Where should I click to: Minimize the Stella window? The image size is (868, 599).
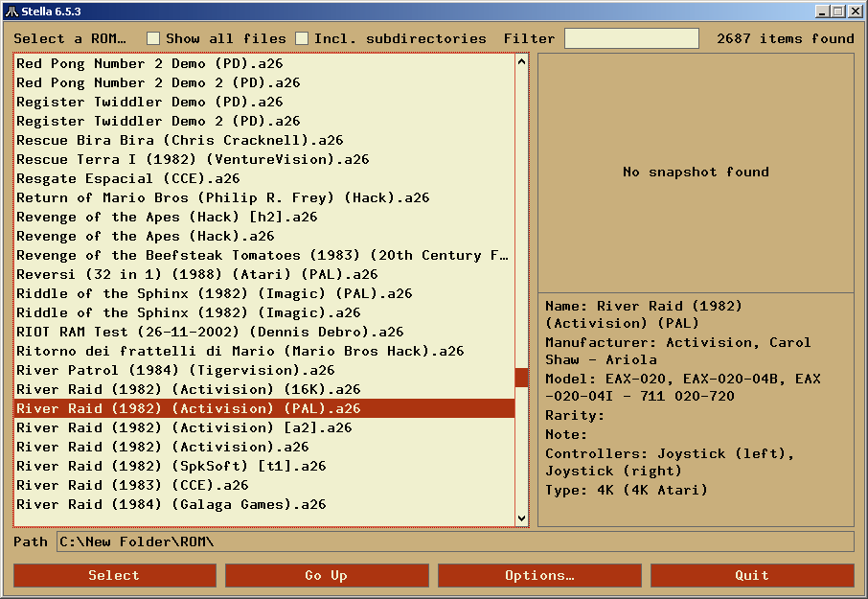tap(823, 12)
